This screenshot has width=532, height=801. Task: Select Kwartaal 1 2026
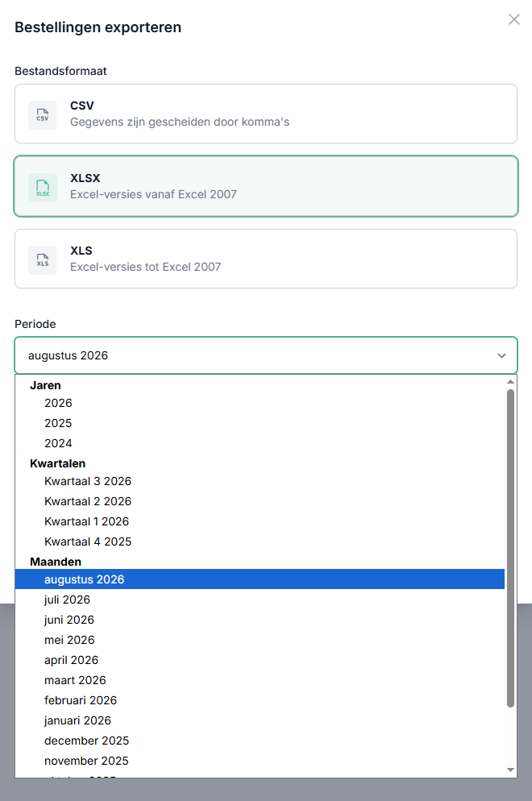tap(260, 521)
